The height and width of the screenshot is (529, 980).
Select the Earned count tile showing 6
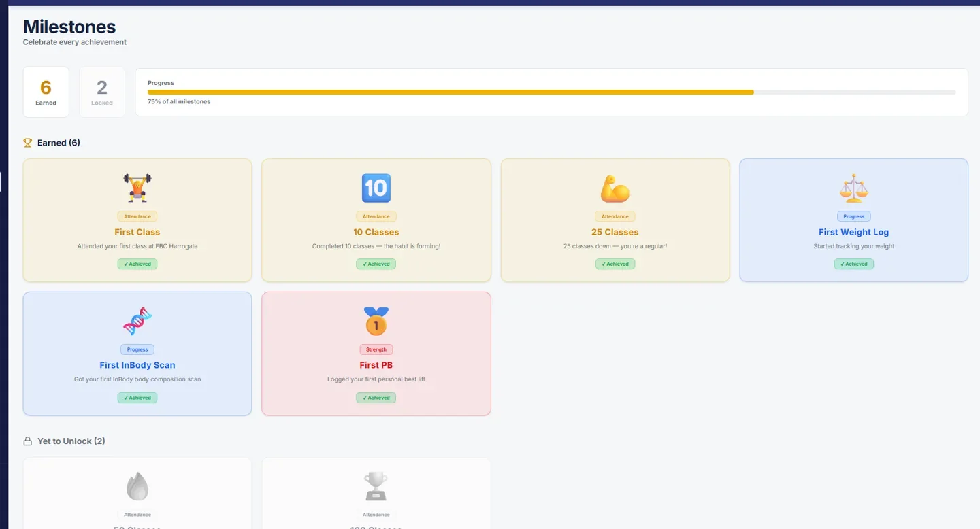(x=46, y=92)
